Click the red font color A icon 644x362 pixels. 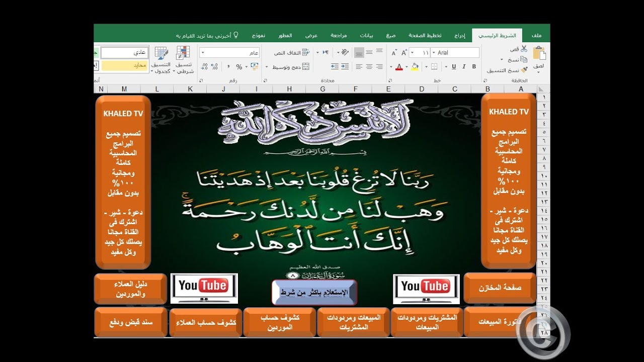tap(399, 66)
